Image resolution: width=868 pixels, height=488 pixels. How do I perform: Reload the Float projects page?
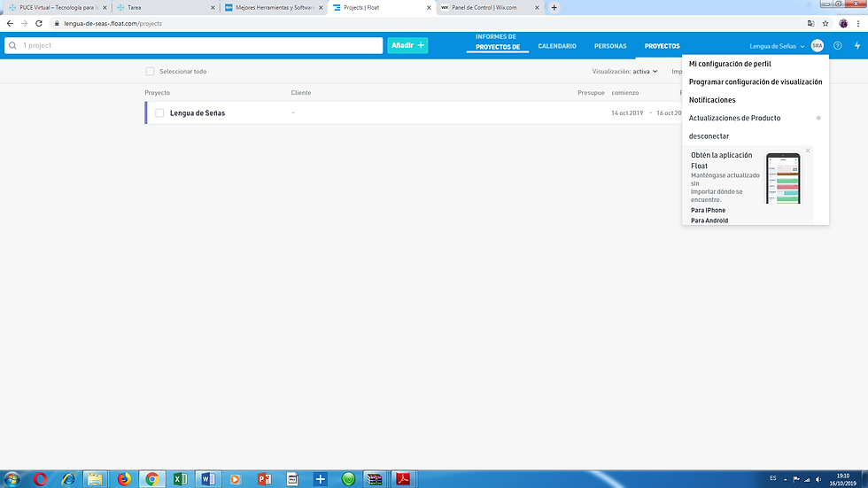pyautogui.click(x=39, y=23)
